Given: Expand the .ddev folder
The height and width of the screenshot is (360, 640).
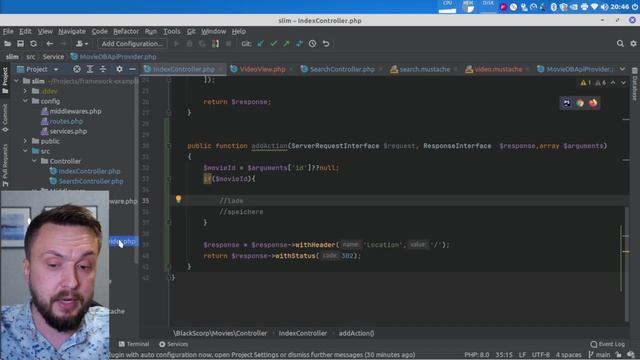Looking at the screenshot, I should tap(25, 91).
